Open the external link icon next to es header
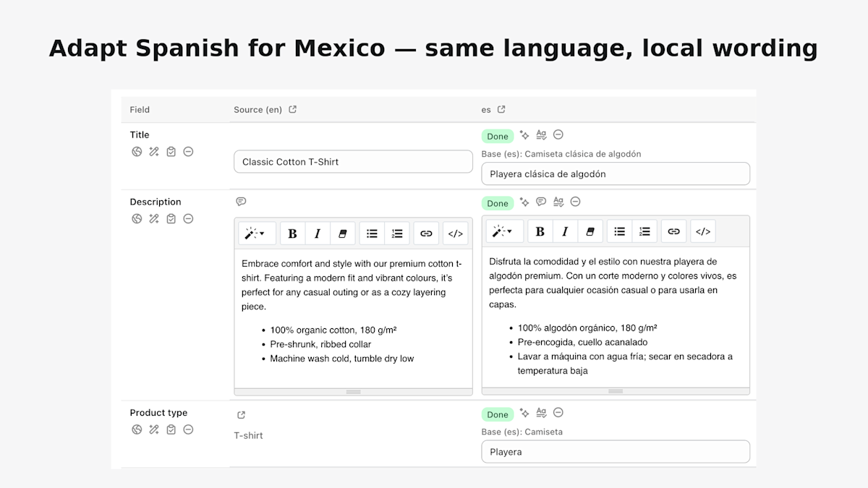This screenshot has width=868, height=488. [501, 110]
